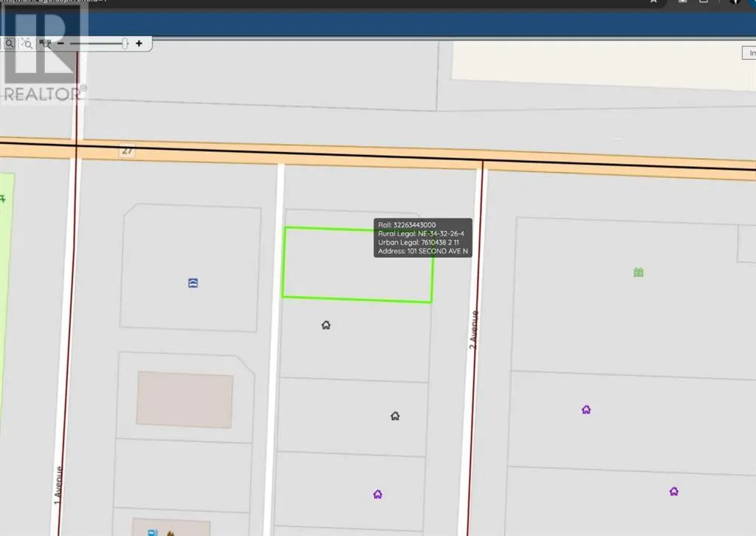Image resolution: width=756 pixels, height=536 pixels.
Task: Click the blue building icon on map
Action: click(193, 283)
